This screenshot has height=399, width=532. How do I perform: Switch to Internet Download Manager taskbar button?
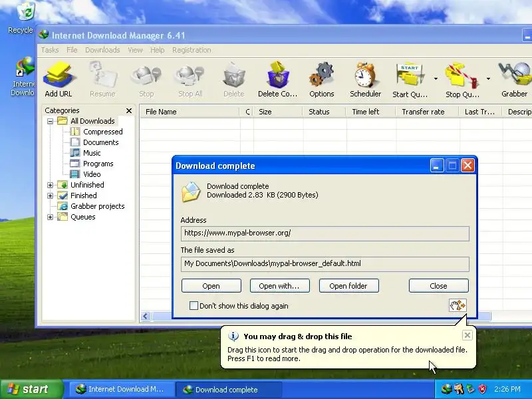pyautogui.click(x=120, y=389)
